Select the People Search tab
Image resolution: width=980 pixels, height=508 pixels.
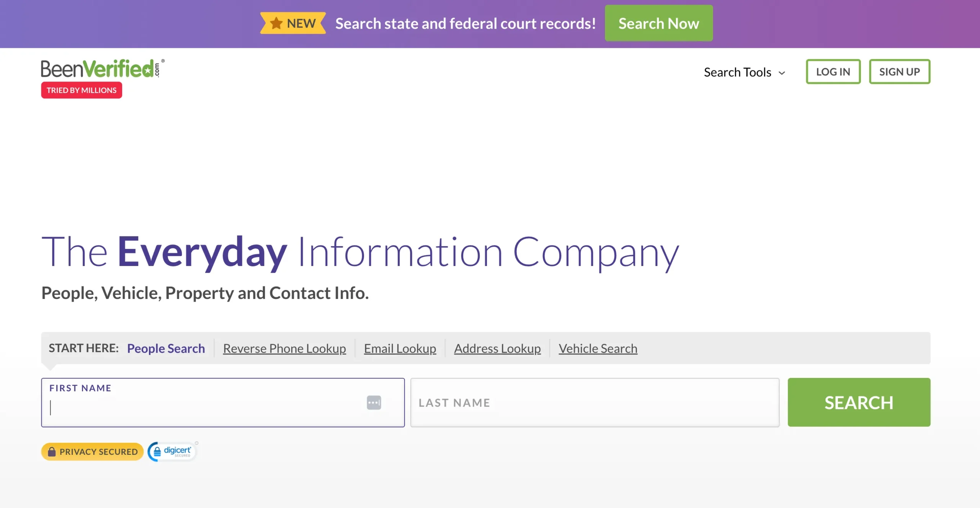click(x=166, y=348)
